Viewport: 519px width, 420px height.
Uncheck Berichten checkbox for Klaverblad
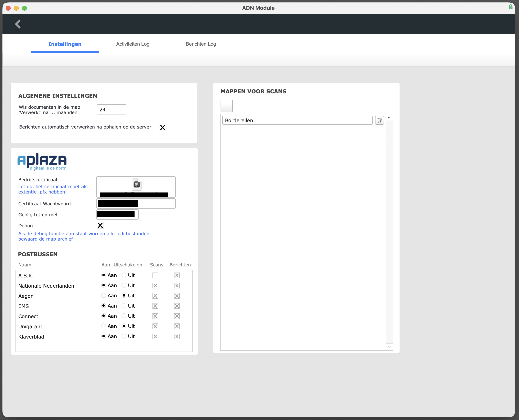[177, 336]
